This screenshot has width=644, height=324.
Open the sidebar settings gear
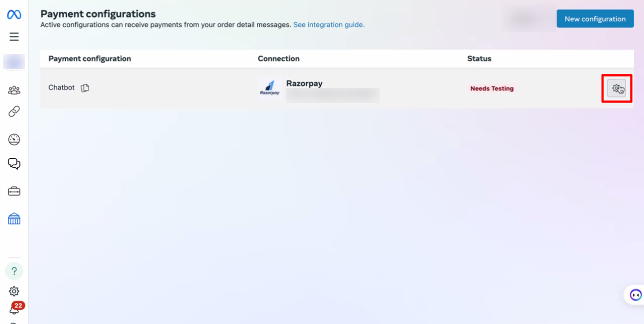tap(14, 291)
